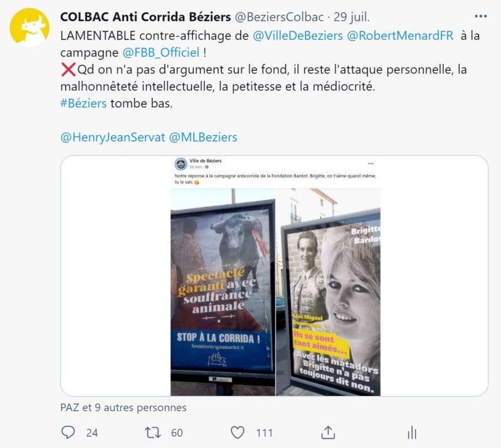This screenshot has width=501, height=448.
Task: Click the reply speech bubble icon
Action: pos(68,432)
